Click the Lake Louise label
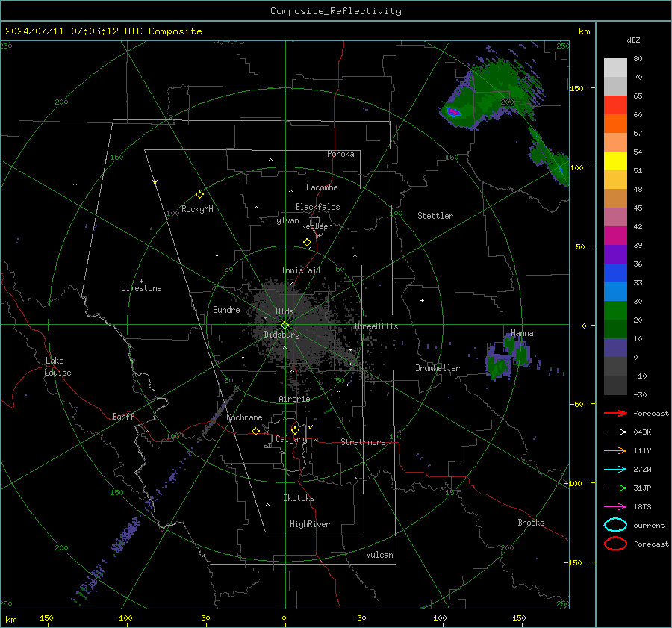Screen dimensions: 672x628 pyautogui.click(x=57, y=367)
